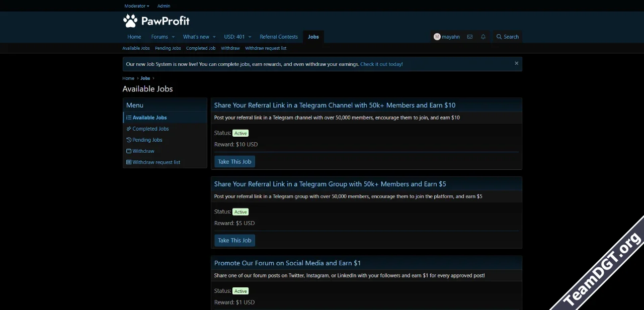This screenshot has width=644, height=310.
Task: Take the $10 Telegram Channel job
Action: 234,162
